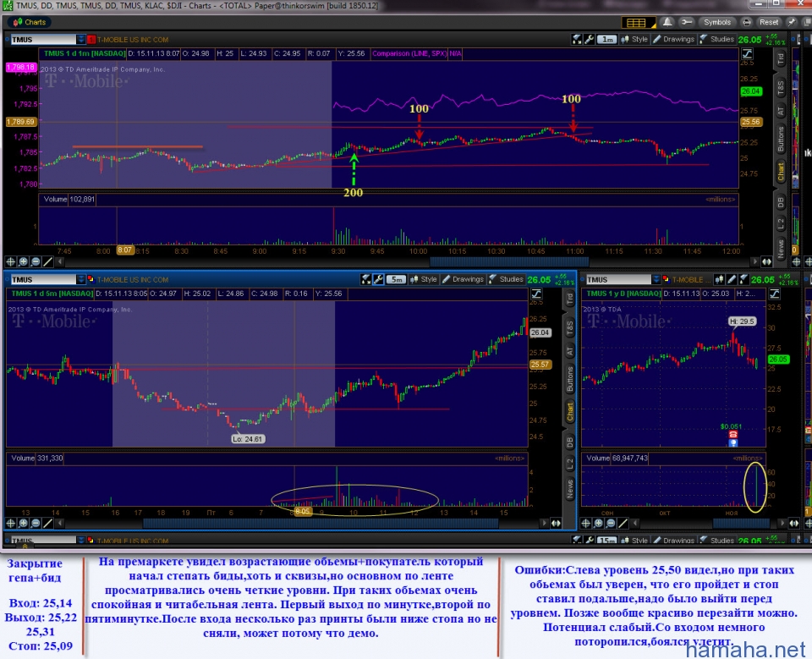Click the red link icon on 1m chart

[x=91, y=40]
